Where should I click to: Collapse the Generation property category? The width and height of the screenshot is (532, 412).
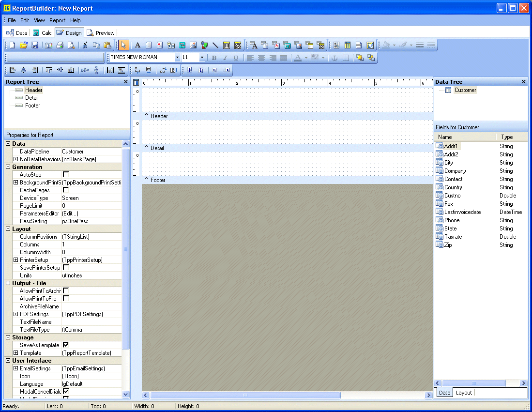(x=8, y=167)
